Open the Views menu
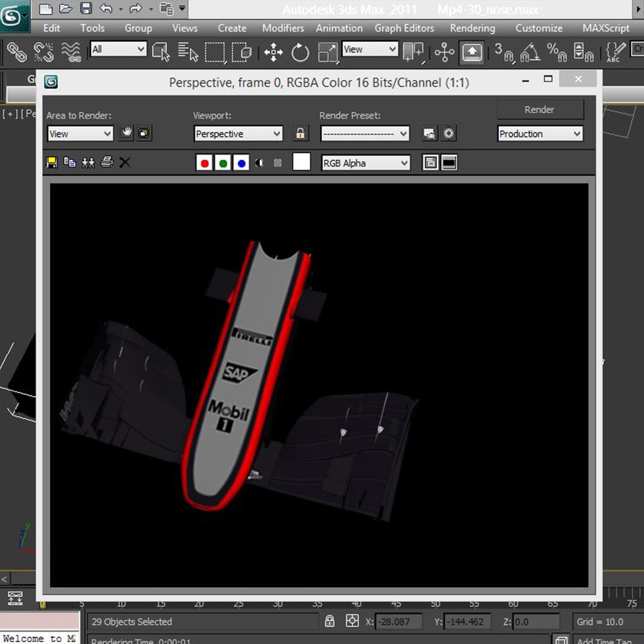Image resolution: width=644 pixels, height=644 pixels. pos(185,28)
